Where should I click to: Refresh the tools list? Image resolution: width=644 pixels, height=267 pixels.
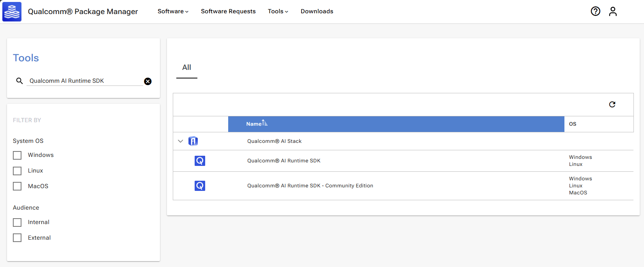coord(612,104)
